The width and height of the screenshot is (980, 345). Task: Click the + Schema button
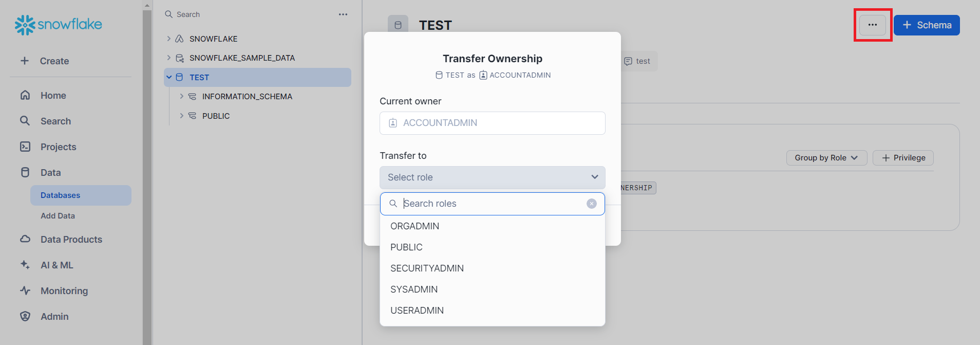point(927,25)
